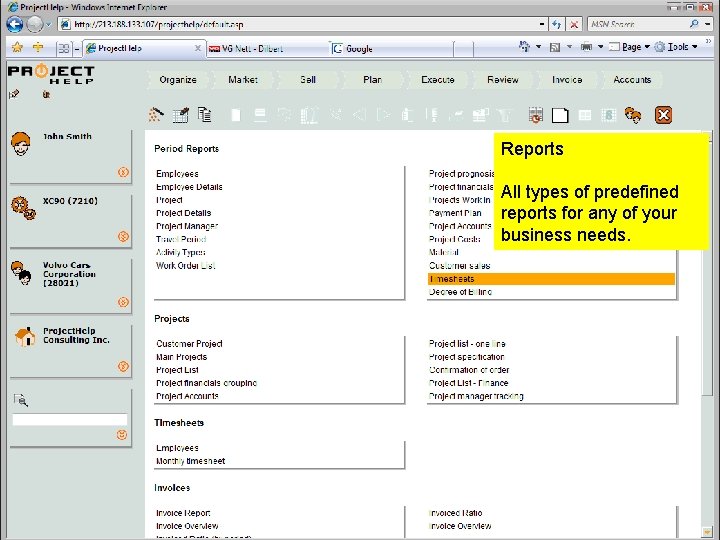This screenshot has height=540, width=720.
Task: Click the gears icon next to XC90 (7210)
Action: tap(23, 208)
